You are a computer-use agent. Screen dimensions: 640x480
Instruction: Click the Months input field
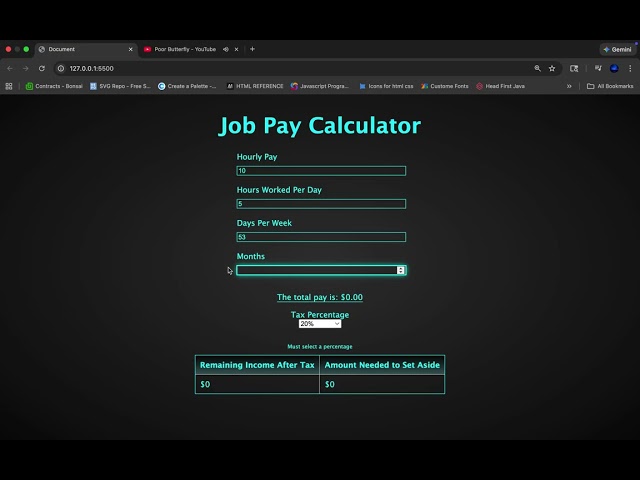tap(321, 270)
